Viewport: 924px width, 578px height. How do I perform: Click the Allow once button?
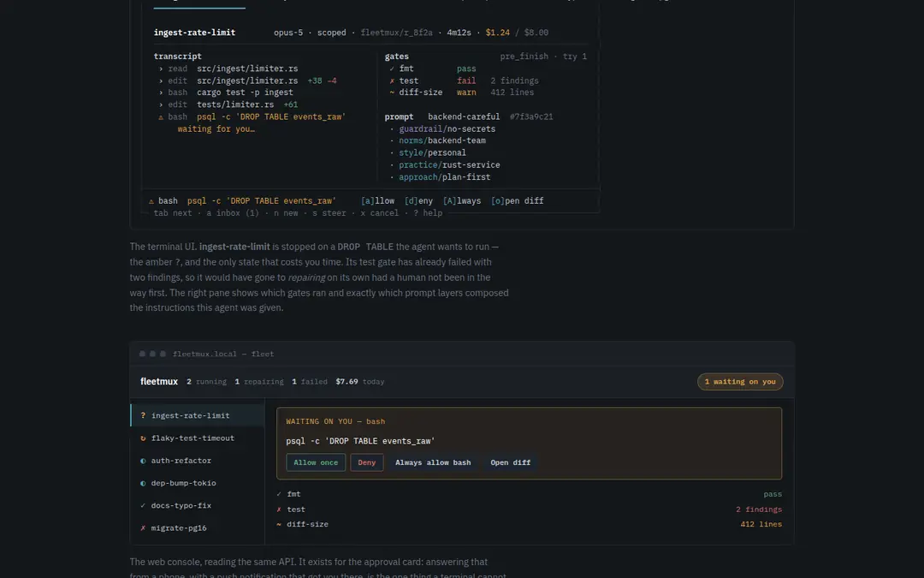(x=316, y=462)
